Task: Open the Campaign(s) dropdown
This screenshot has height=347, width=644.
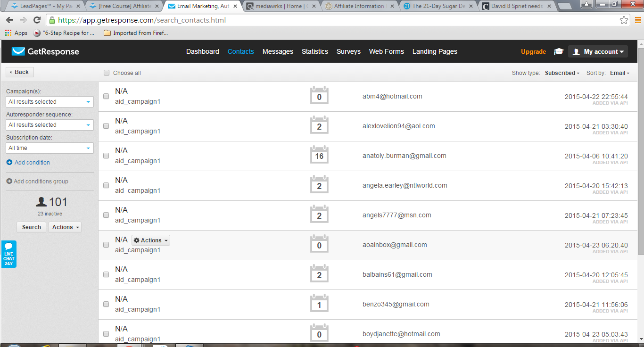Action: click(50, 102)
